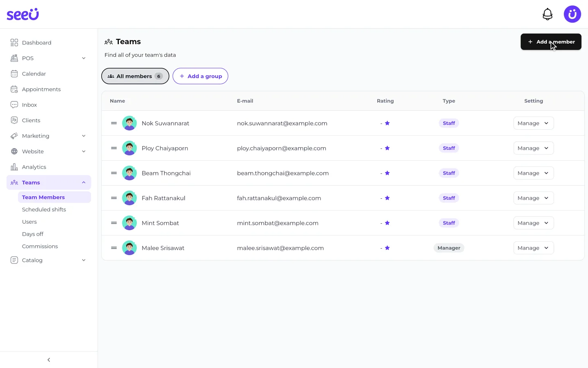Click the Add a member button

551,42
